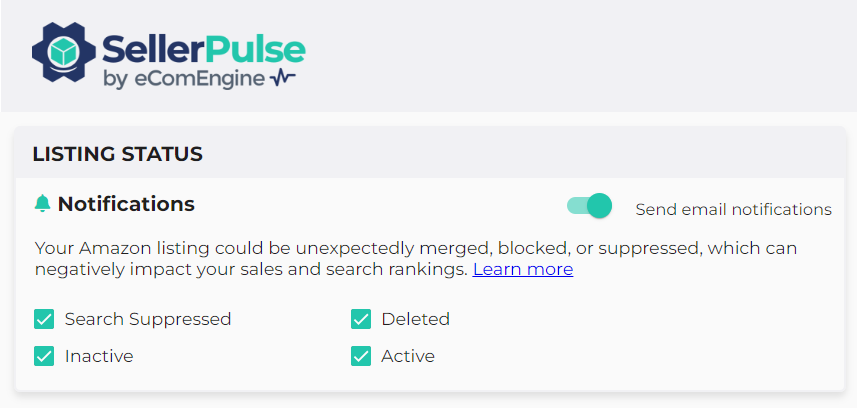Uncheck the Inactive checkbox

(x=44, y=356)
